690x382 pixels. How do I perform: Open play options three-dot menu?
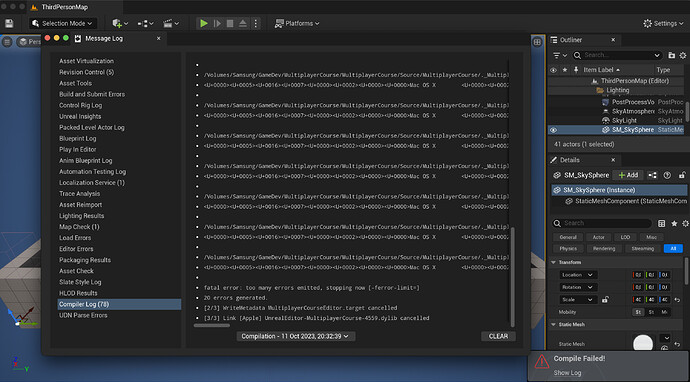tap(256, 23)
